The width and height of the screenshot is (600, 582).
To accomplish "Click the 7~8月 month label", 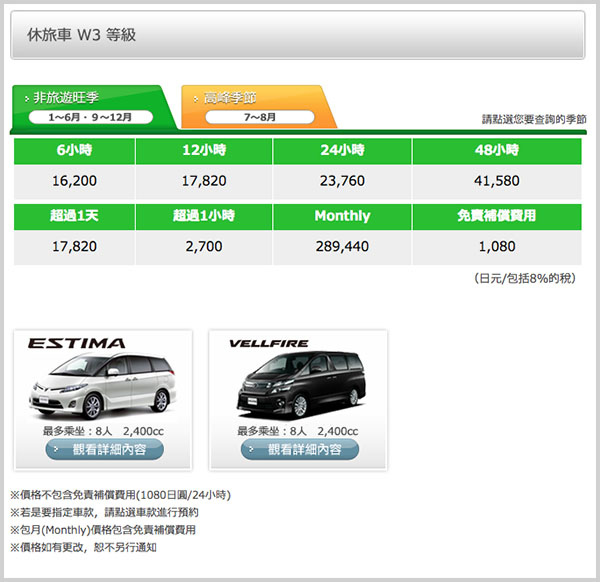I will coord(260,117).
